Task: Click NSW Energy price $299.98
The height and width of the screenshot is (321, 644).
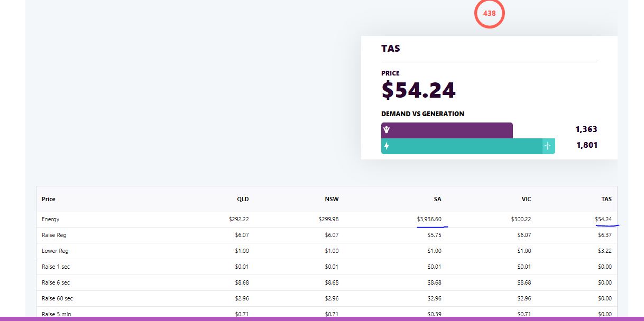Action: [x=328, y=219]
